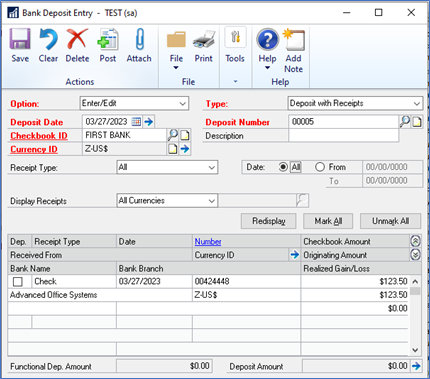Open the File folder menu

coord(176,40)
